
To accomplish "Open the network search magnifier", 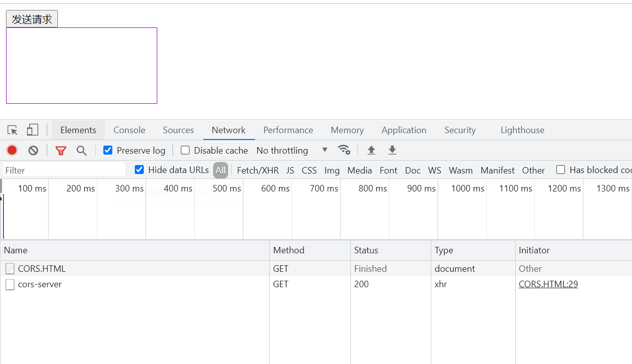I will coord(81,151).
